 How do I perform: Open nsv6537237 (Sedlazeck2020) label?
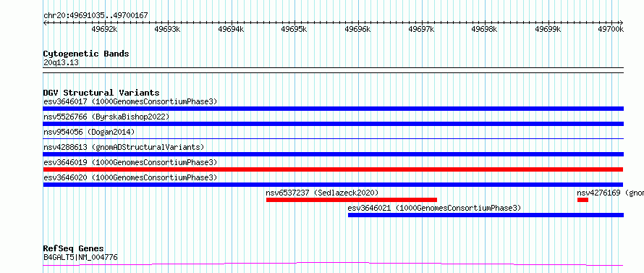tap(322, 193)
